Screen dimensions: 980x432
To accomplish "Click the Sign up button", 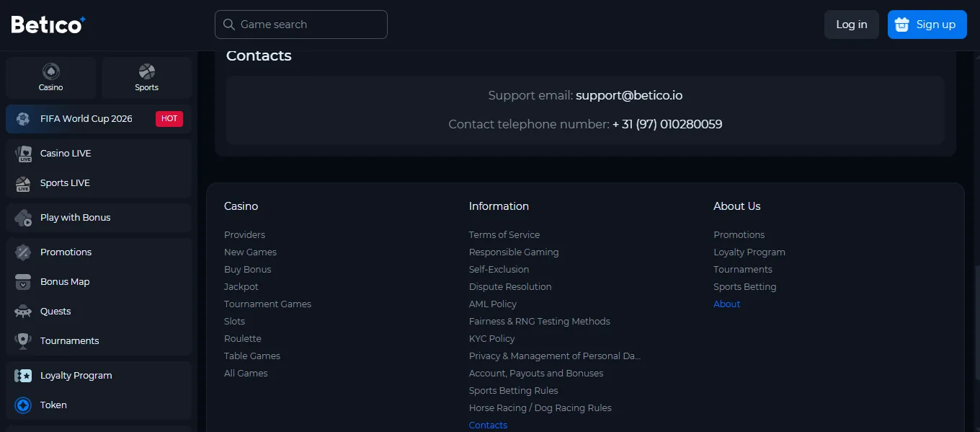I will pos(927,25).
